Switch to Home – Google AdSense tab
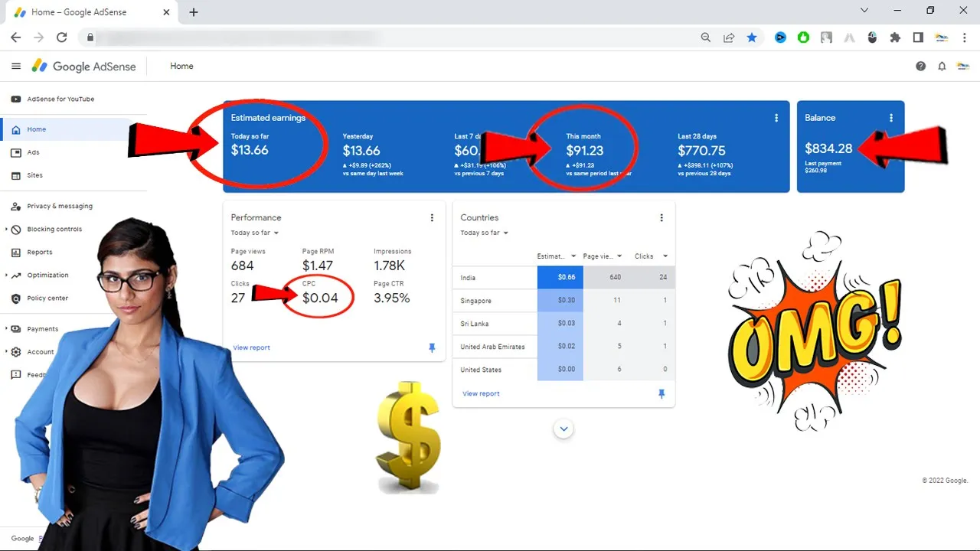 tap(92, 12)
